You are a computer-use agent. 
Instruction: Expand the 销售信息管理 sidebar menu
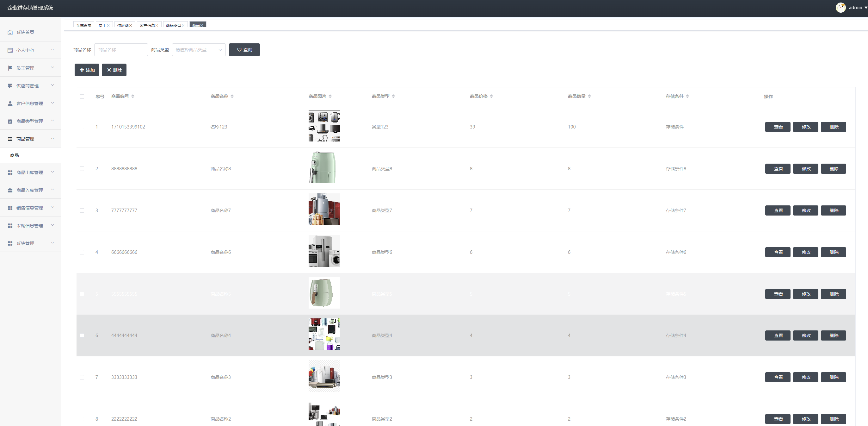coord(30,208)
